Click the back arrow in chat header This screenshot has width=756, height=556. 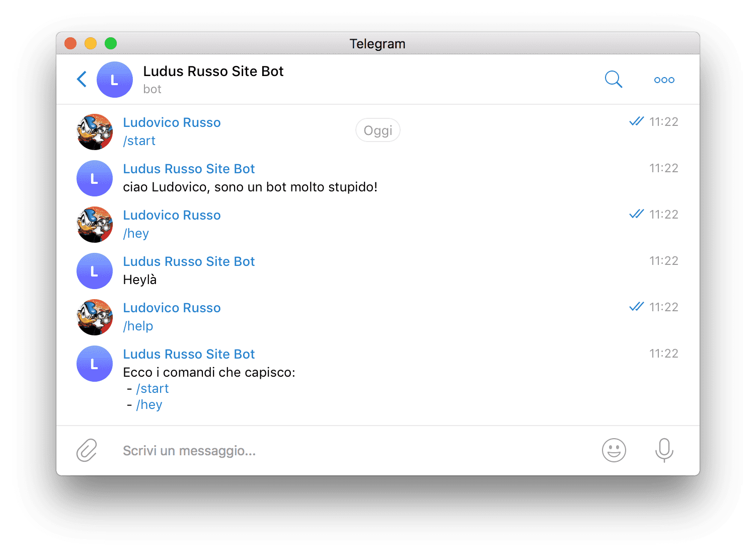click(x=82, y=79)
